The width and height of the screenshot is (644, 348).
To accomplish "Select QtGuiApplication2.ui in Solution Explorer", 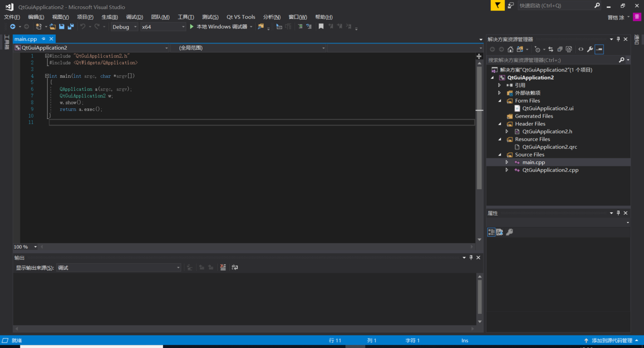I will pyautogui.click(x=548, y=108).
